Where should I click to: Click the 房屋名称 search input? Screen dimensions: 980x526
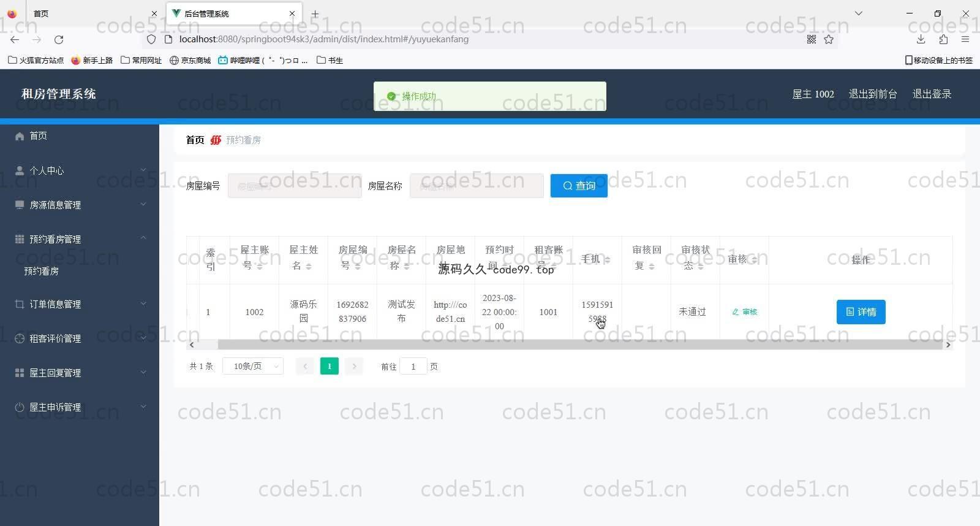click(477, 186)
